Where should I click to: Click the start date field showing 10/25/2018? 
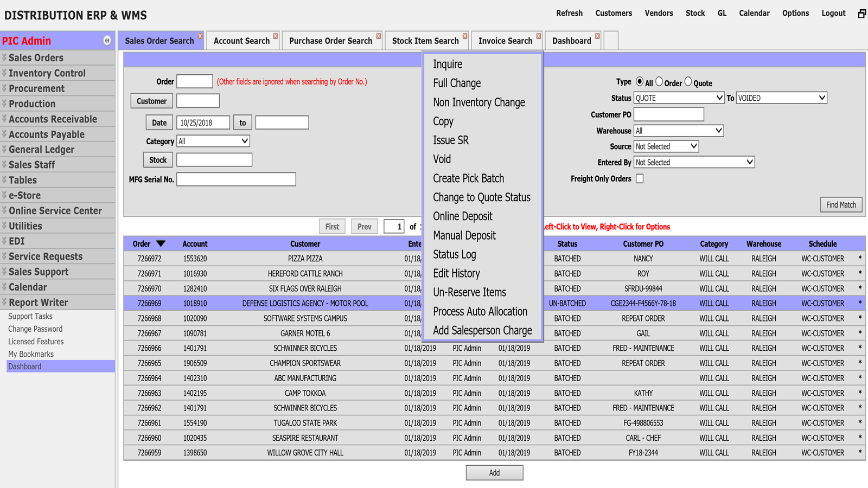point(203,123)
